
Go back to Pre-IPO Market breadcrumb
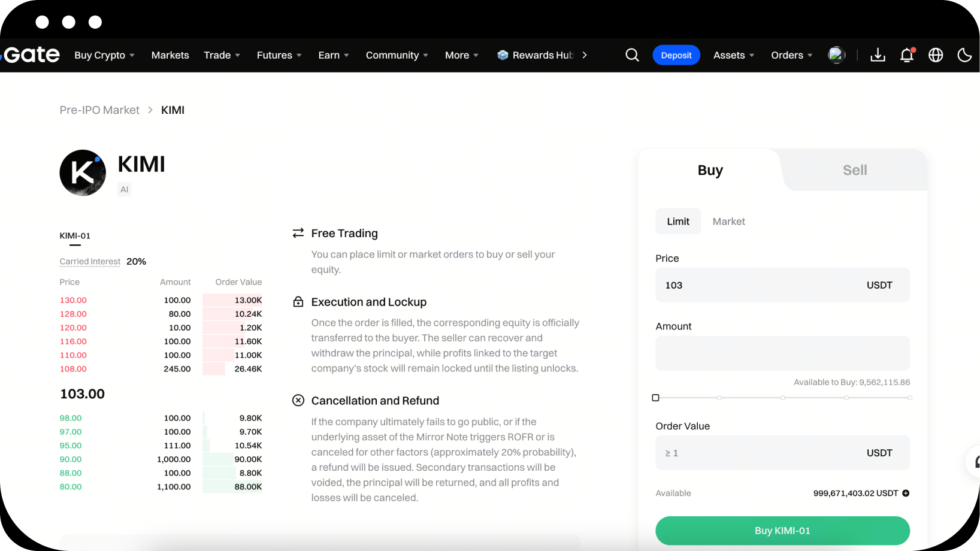(x=99, y=110)
